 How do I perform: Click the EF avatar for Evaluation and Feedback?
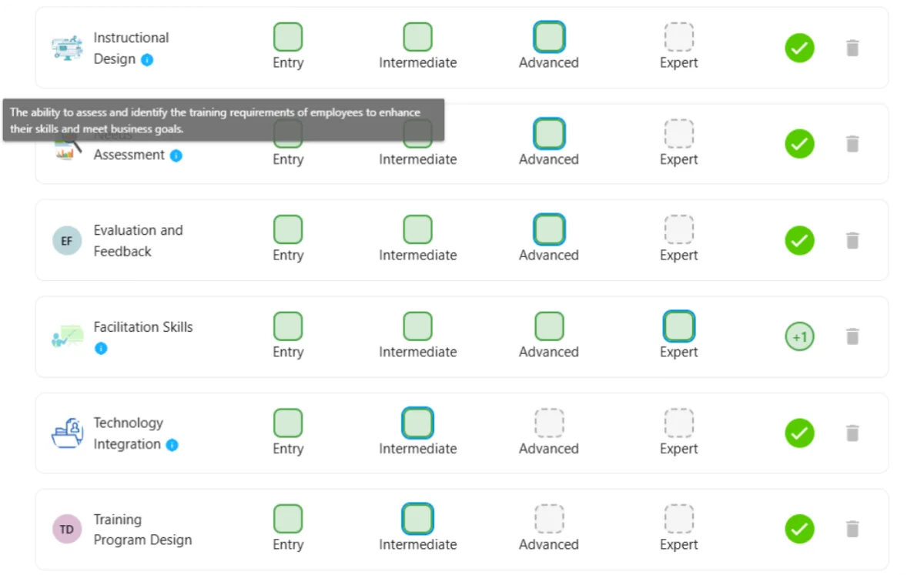(x=67, y=241)
